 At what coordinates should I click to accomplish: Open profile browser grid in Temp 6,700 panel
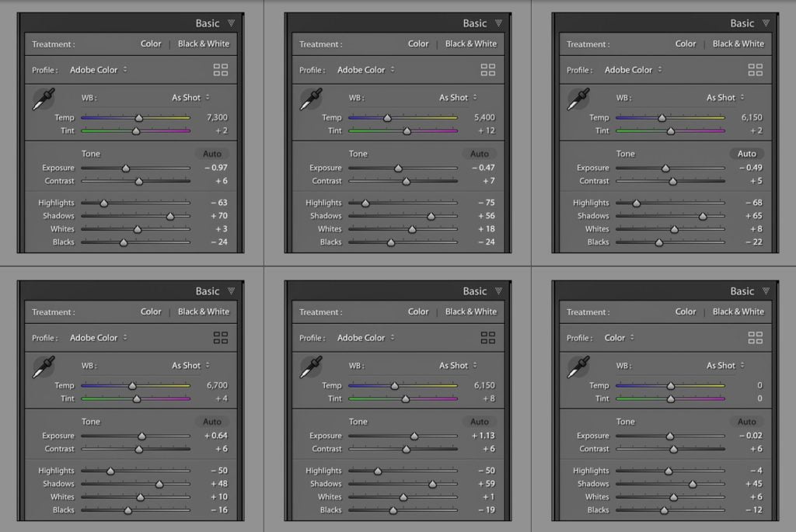[x=220, y=338]
